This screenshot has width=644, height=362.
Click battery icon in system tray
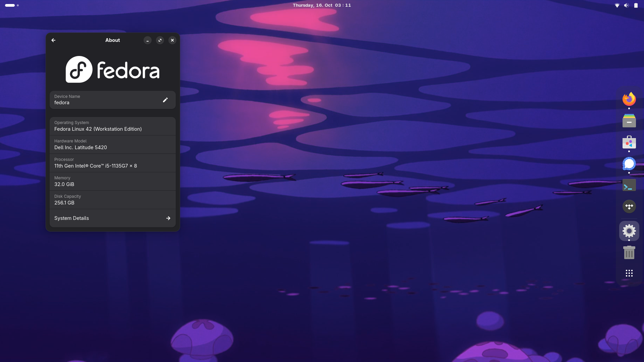pos(636,5)
